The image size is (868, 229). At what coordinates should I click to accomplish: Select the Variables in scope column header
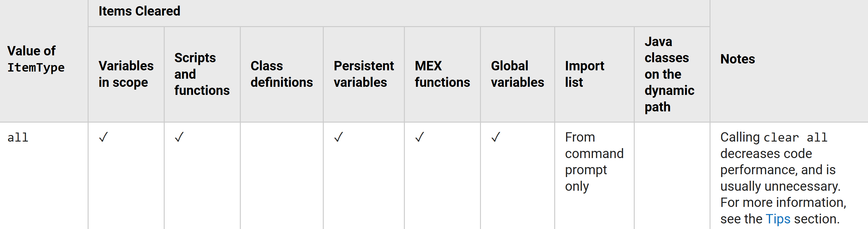click(x=126, y=74)
